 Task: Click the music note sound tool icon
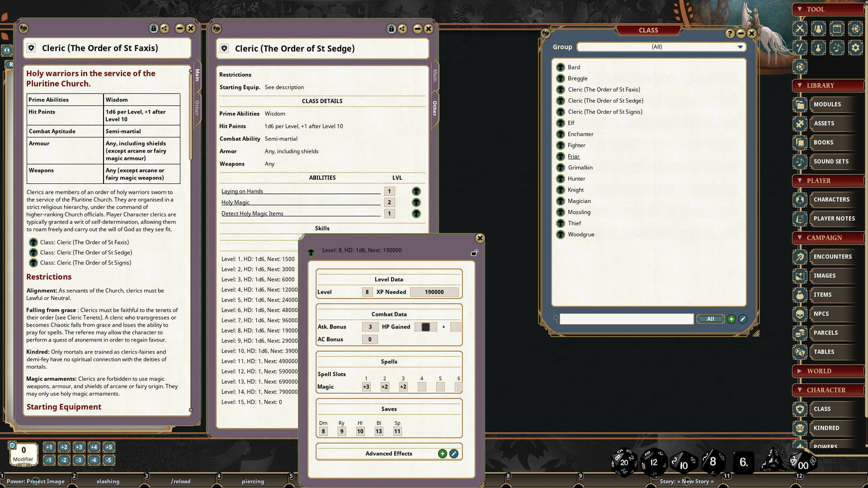837,47
